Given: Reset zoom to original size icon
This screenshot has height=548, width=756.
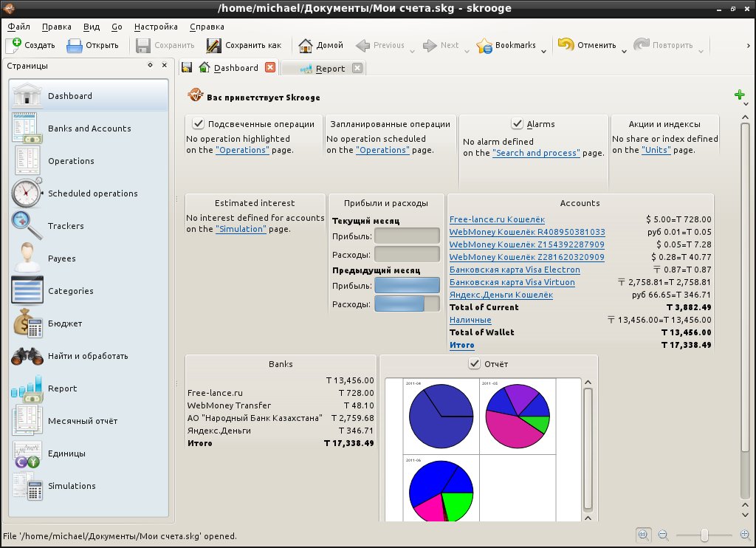Looking at the screenshot, I should pyautogui.click(x=643, y=535).
